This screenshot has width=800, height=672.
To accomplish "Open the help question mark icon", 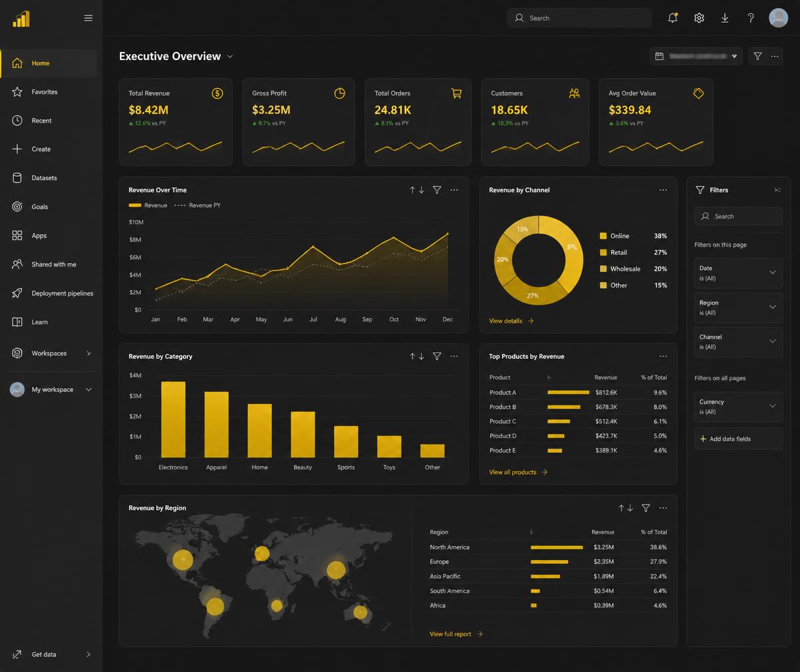I will [x=751, y=18].
